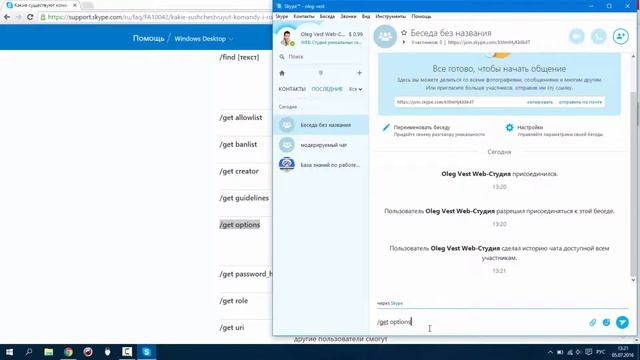640x360 pixels.
Task: Open Chrome from taskbar
Action: (68, 352)
